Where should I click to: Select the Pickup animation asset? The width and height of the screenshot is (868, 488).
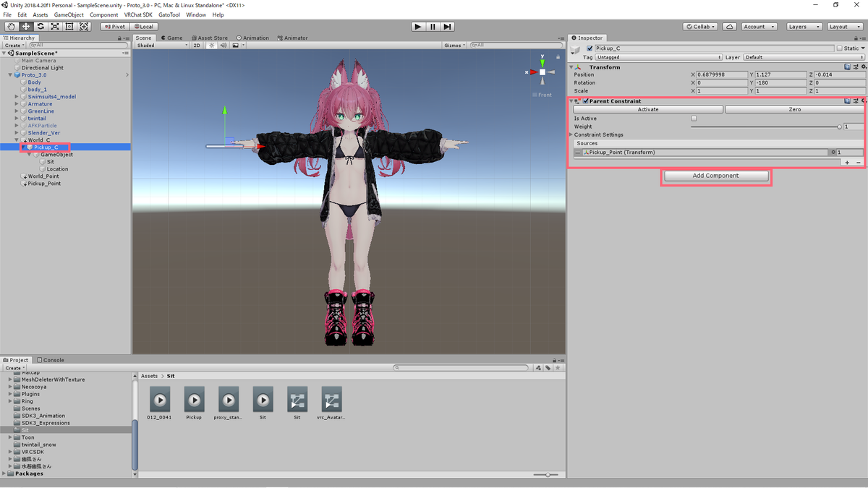tap(194, 403)
